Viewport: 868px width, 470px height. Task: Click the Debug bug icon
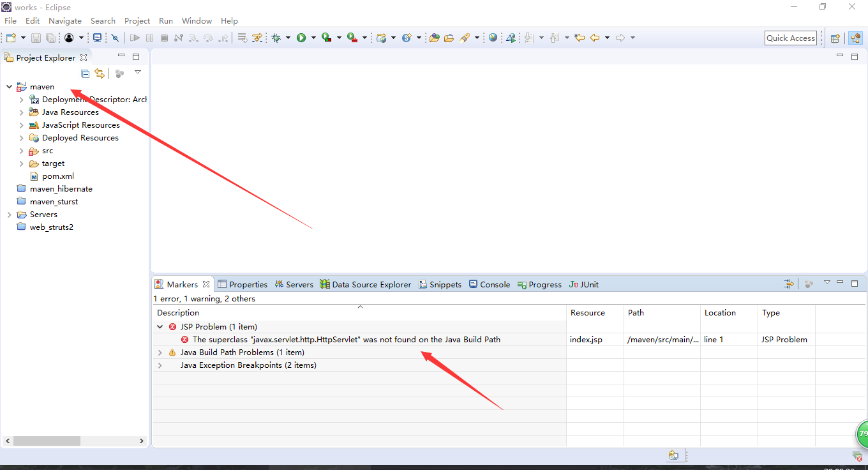[x=276, y=38]
